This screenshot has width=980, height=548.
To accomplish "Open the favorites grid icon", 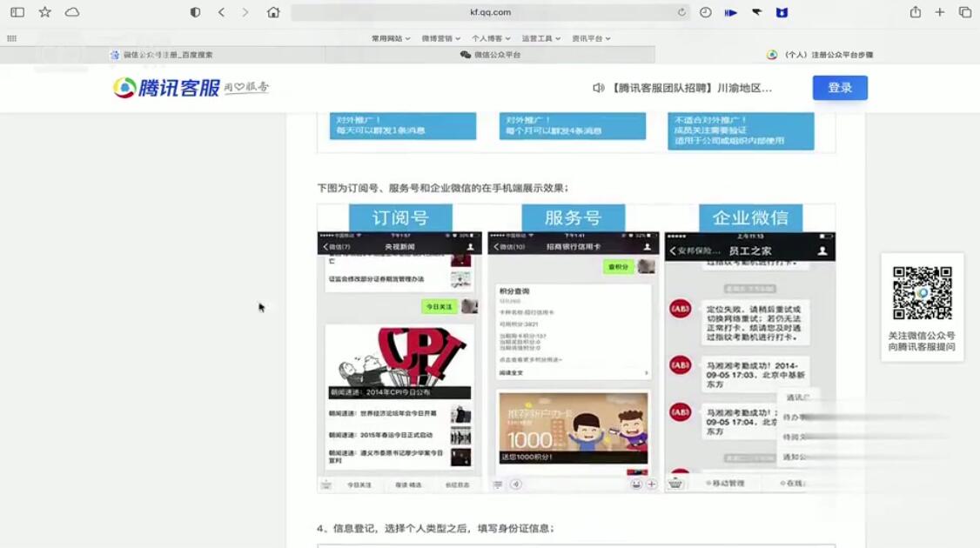I will [12, 38].
